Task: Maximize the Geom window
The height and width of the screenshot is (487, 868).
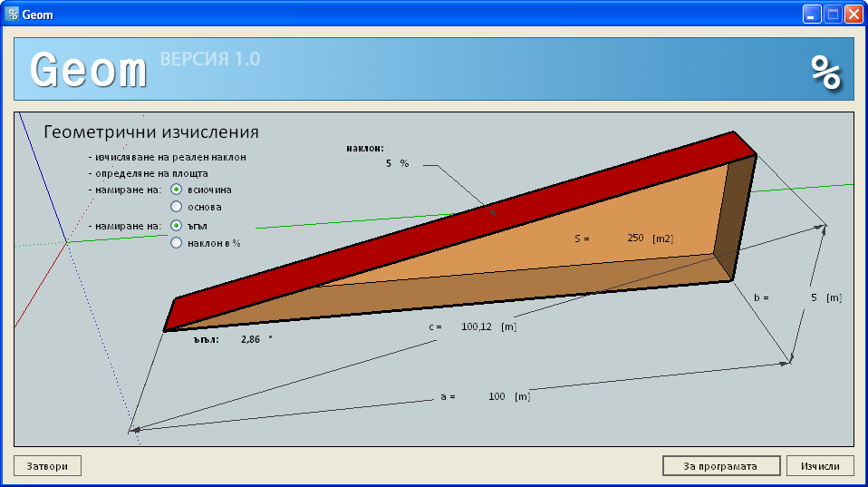Action: pyautogui.click(x=833, y=15)
